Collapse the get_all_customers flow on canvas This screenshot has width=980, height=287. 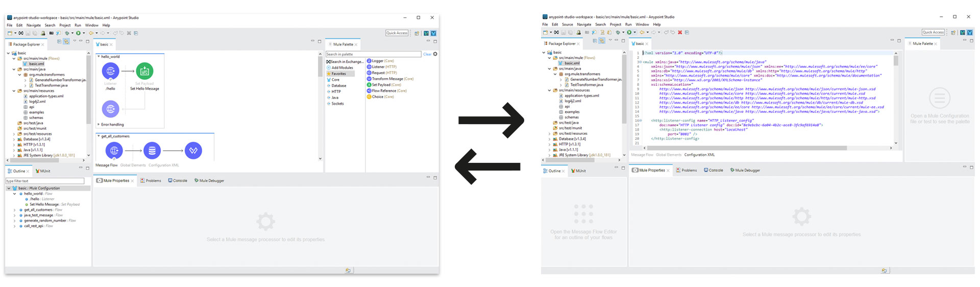pyautogui.click(x=99, y=136)
